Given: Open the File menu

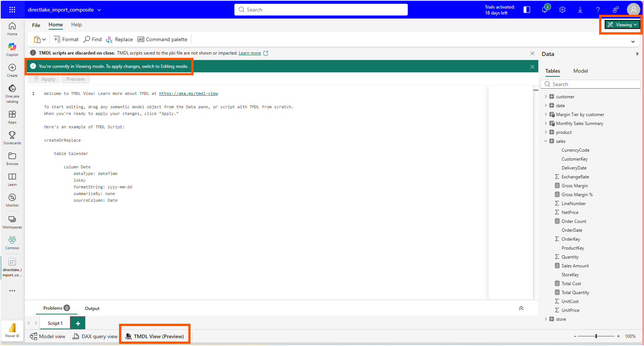Looking at the screenshot, I should point(36,25).
